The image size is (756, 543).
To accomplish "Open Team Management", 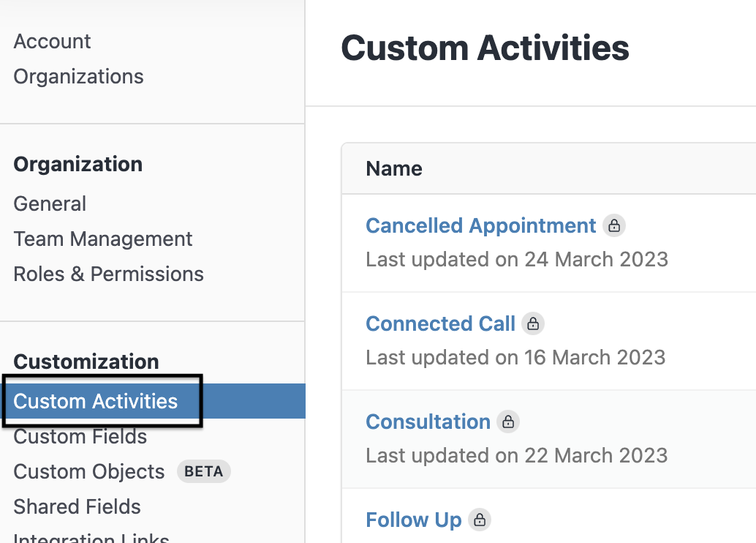I will tap(102, 239).
